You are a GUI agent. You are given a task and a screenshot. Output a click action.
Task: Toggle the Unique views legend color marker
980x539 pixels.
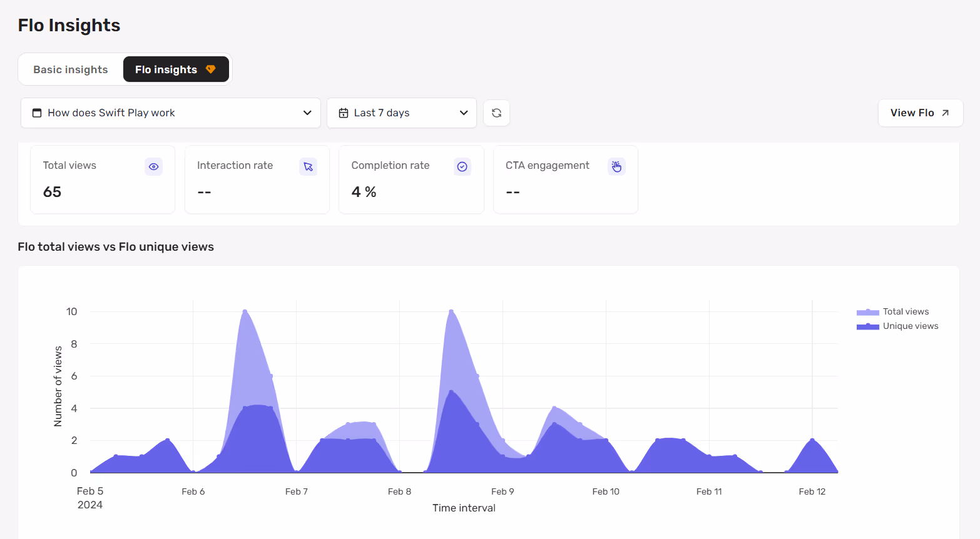[868, 326]
